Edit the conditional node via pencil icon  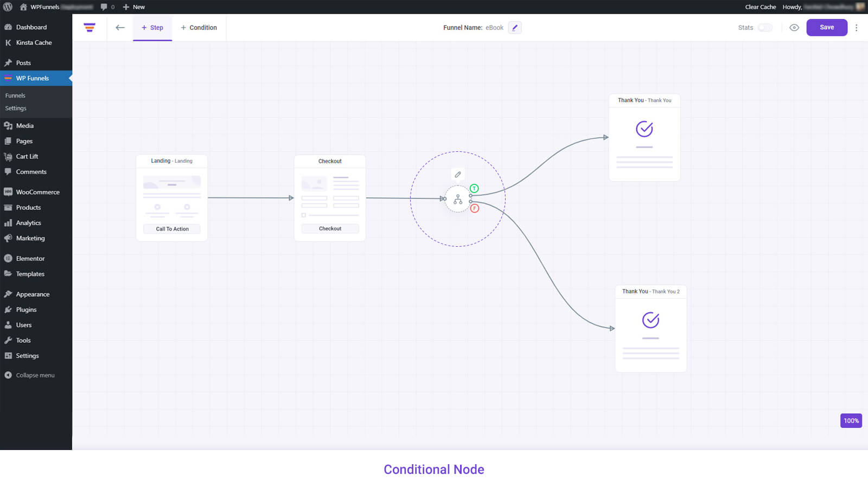pos(458,175)
